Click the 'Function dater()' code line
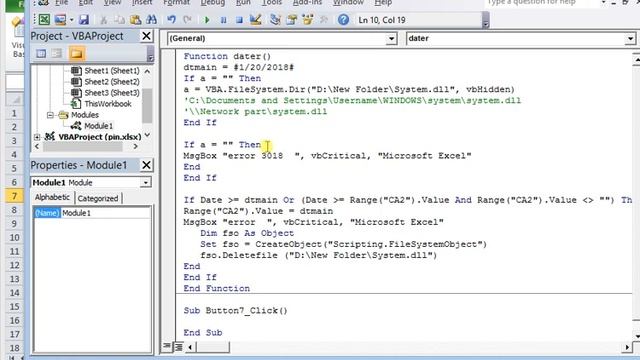The image size is (640, 360). (227, 56)
